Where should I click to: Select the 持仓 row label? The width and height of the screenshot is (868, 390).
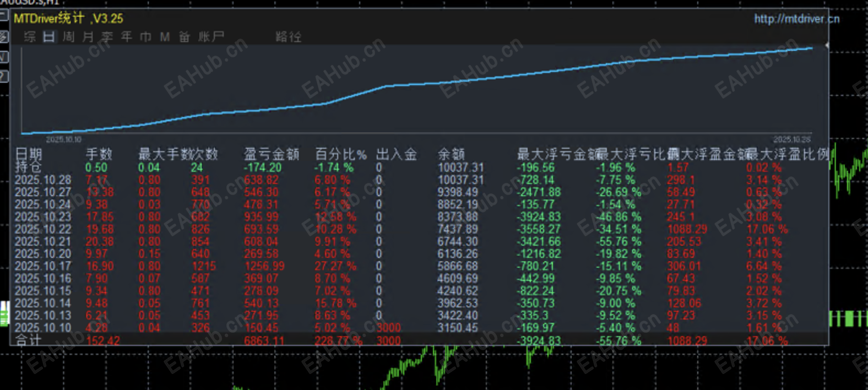click(28, 167)
